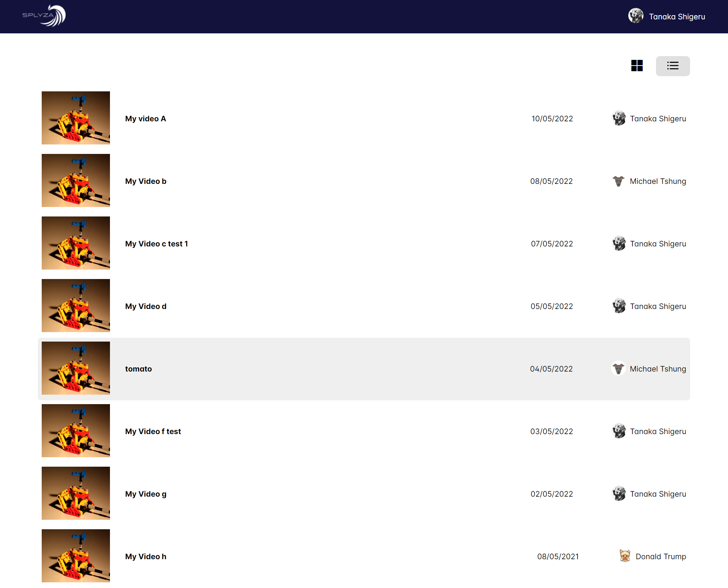The width and height of the screenshot is (728, 588).
Task: Toggle highlighted tomato row selection
Action: click(364, 368)
